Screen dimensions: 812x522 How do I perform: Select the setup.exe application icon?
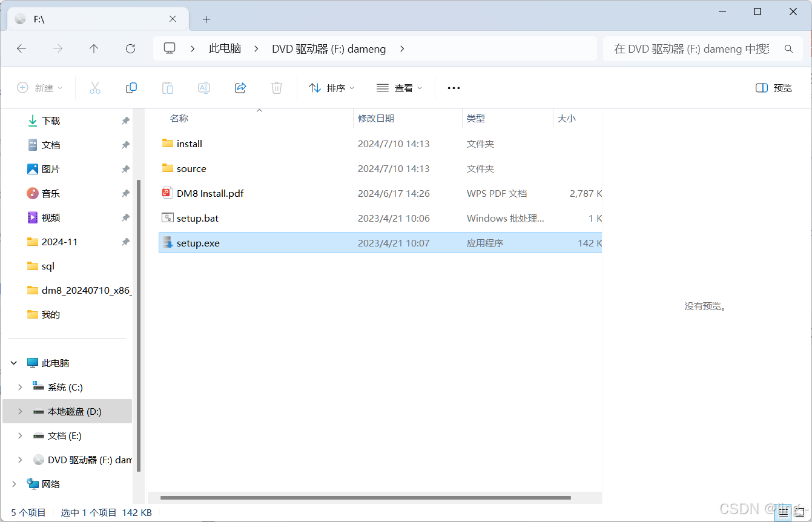[x=168, y=243]
